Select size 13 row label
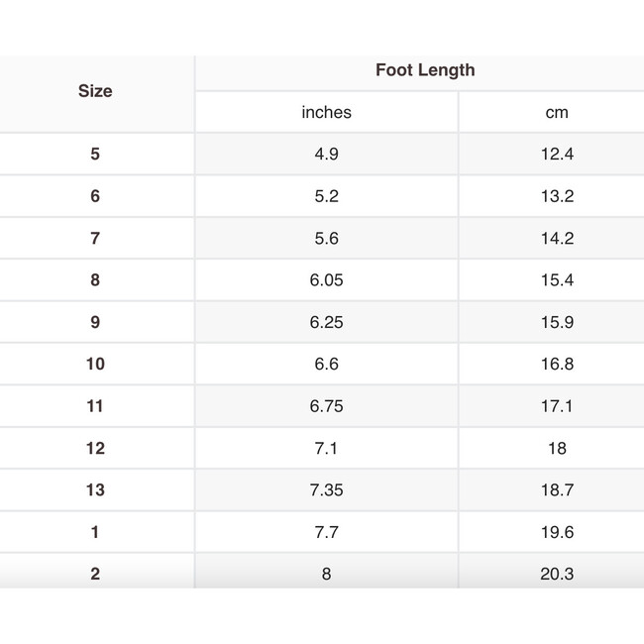644x644 pixels. [x=95, y=489]
